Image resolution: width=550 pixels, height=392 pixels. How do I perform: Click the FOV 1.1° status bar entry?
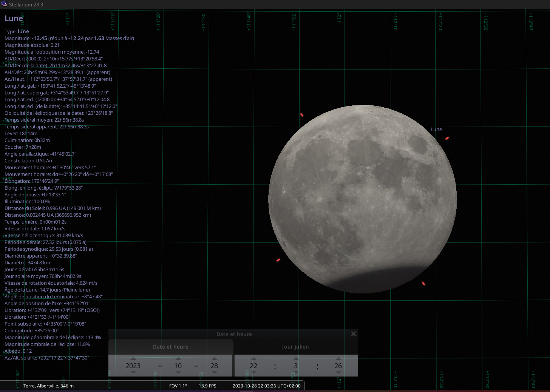click(x=178, y=386)
